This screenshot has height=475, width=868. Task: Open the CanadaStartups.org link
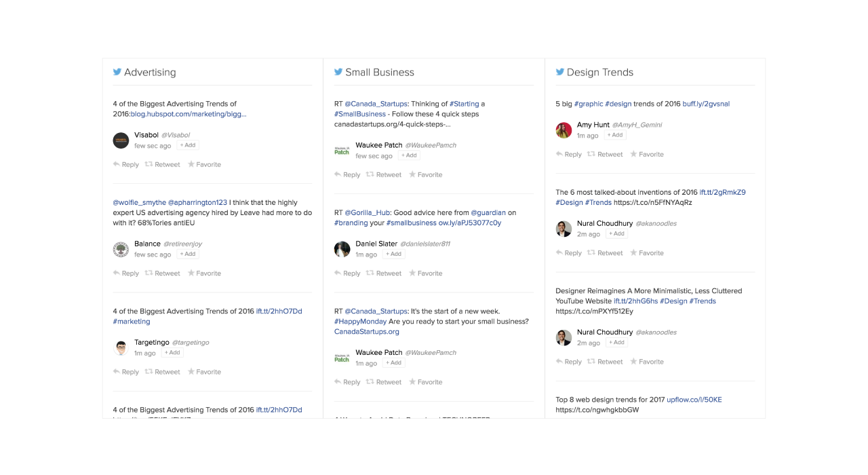366,332
